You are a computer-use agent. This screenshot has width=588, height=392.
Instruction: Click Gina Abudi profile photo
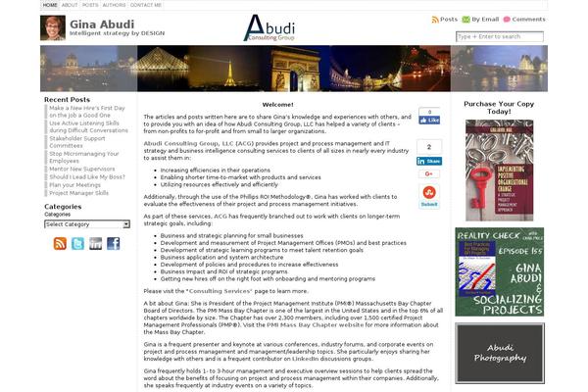[53, 27]
